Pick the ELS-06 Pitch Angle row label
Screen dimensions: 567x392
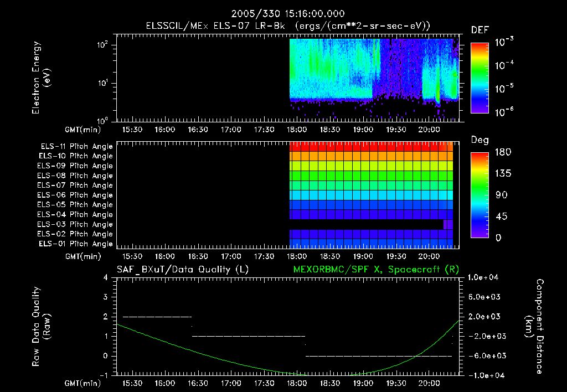pyautogui.click(x=75, y=195)
